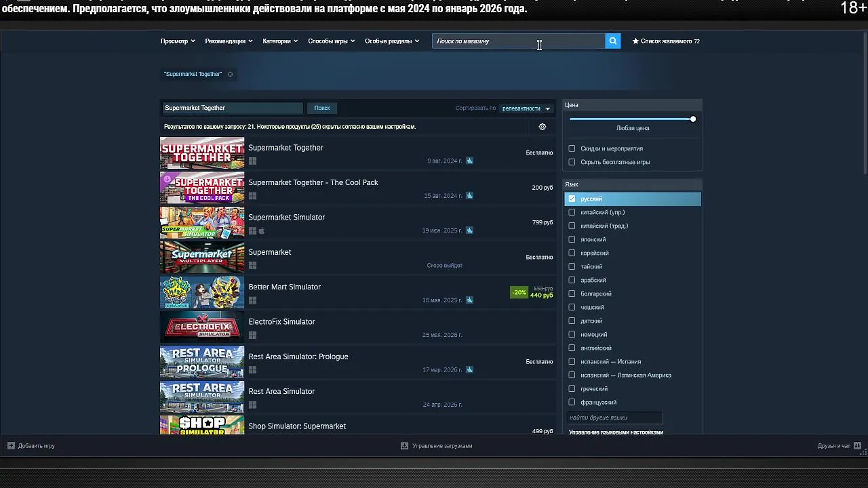Viewport: 868px width, 488px height.
Task: Check чешский language filter
Action: [572, 307]
